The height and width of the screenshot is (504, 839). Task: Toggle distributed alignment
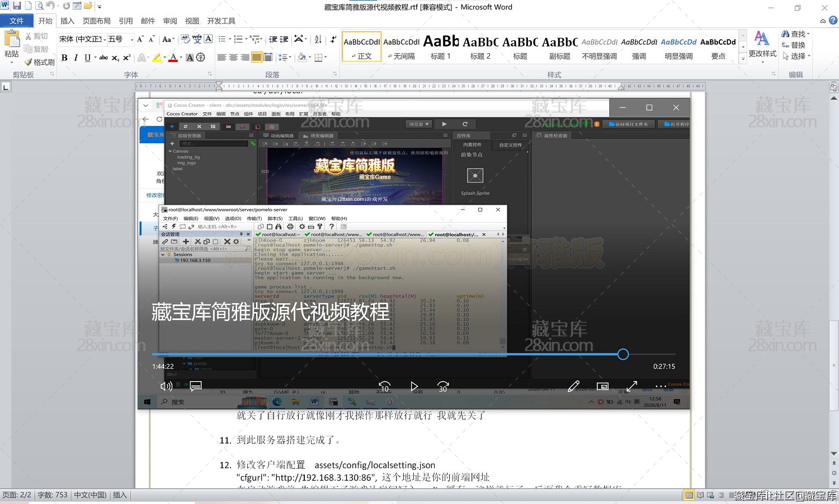click(x=268, y=58)
